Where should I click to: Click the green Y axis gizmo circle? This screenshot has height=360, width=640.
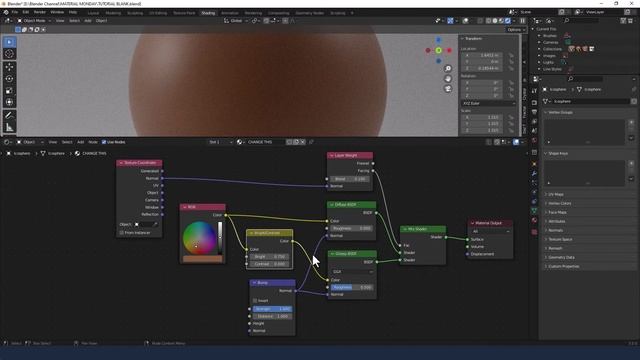[438, 51]
